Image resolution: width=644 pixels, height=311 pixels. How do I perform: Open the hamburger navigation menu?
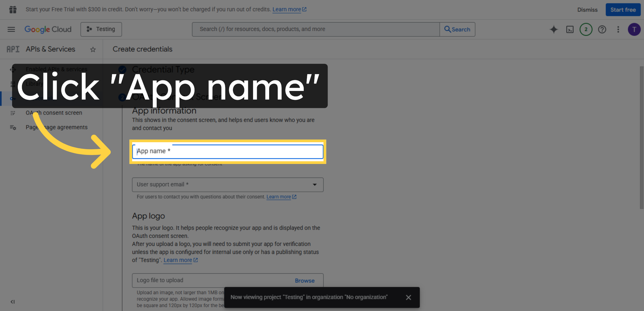11,29
